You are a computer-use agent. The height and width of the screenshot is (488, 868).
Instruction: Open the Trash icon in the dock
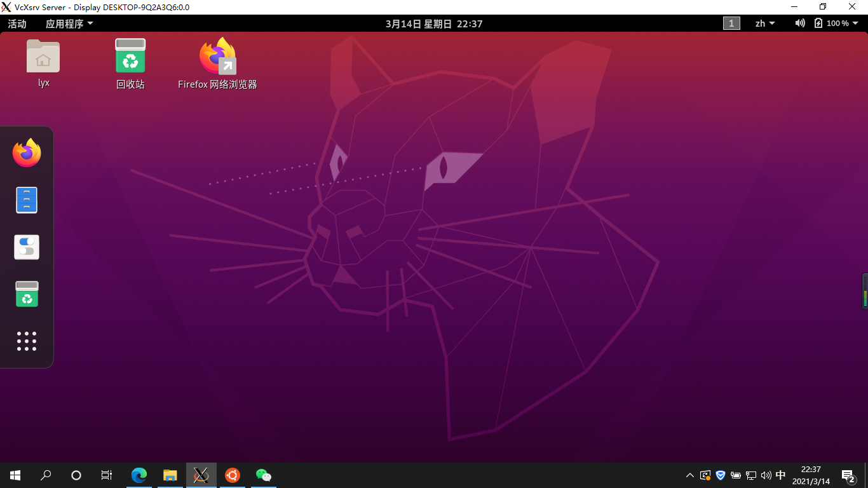click(26, 294)
